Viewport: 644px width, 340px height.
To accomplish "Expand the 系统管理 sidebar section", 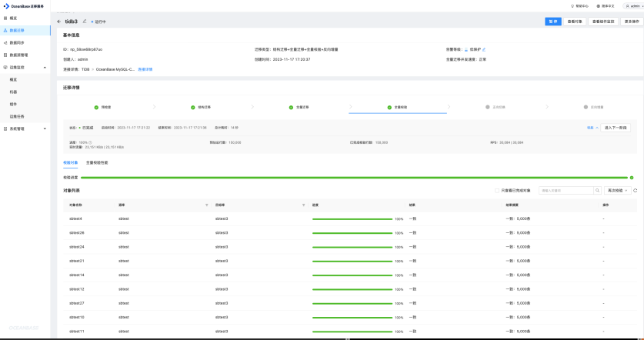I will (x=45, y=129).
